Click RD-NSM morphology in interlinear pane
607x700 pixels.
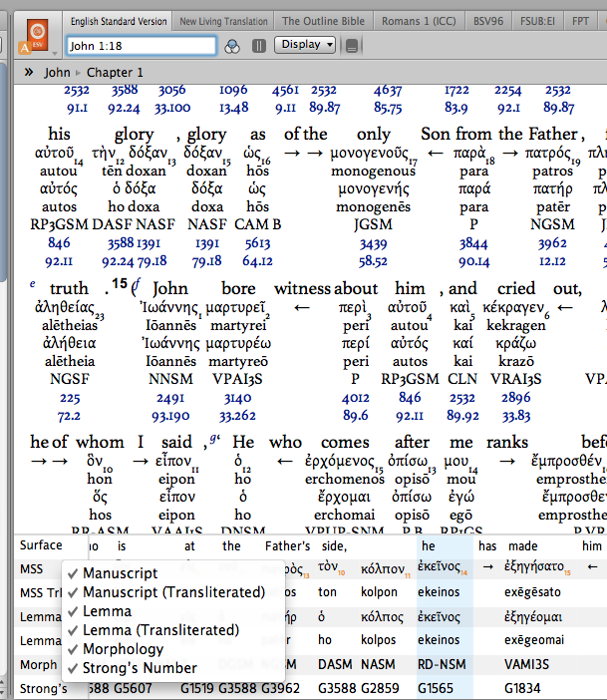click(x=442, y=664)
